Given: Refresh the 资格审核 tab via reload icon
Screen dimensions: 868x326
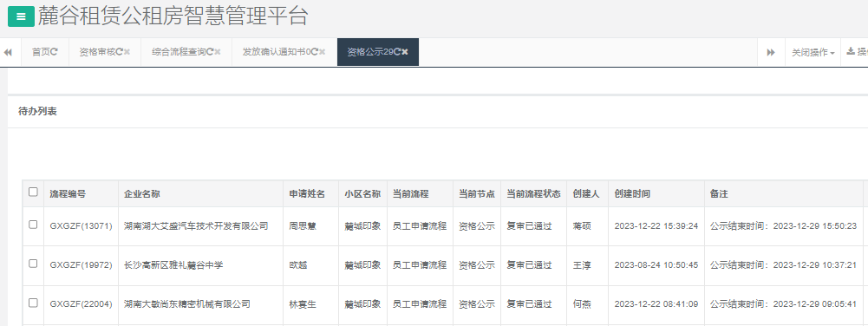Looking at the screenshot, I should pyautogui.click(x=119, y=52).
